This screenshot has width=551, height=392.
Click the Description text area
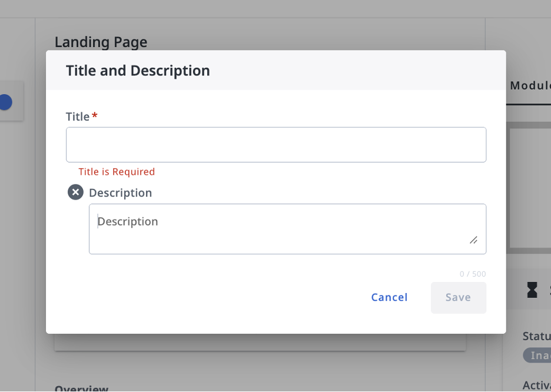pos(287,229)
